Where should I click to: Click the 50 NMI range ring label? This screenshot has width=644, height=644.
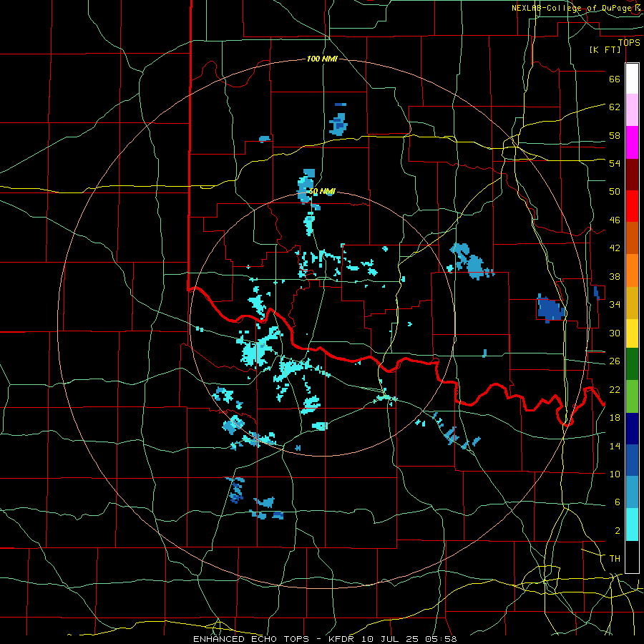point(322,192)
